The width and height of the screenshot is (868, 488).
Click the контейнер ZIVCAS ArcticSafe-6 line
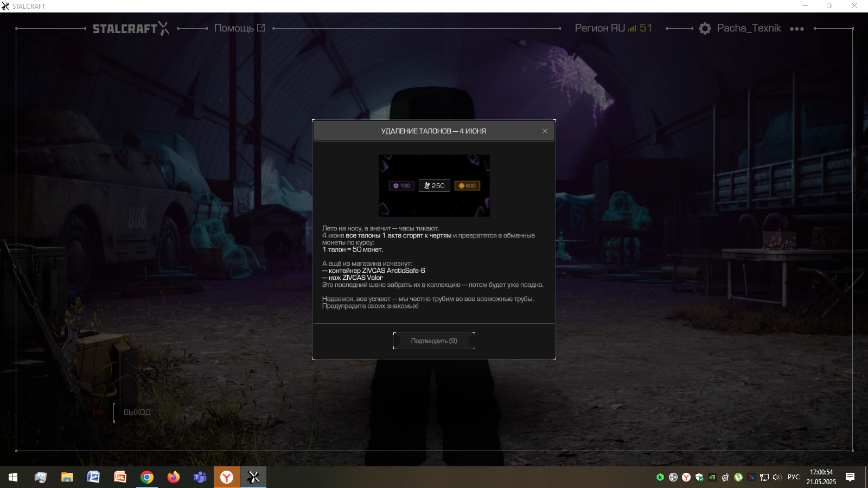pyautogui.click(x=374, y=271)
